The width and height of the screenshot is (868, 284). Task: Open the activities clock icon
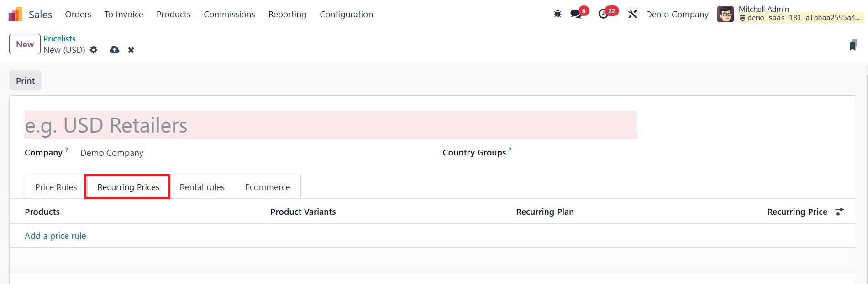click(604, 14)
